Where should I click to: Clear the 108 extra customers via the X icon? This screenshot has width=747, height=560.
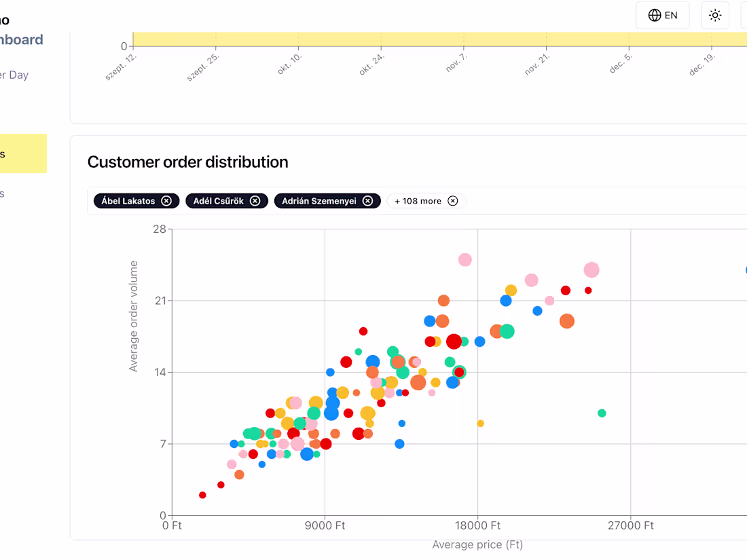(452, 201)
